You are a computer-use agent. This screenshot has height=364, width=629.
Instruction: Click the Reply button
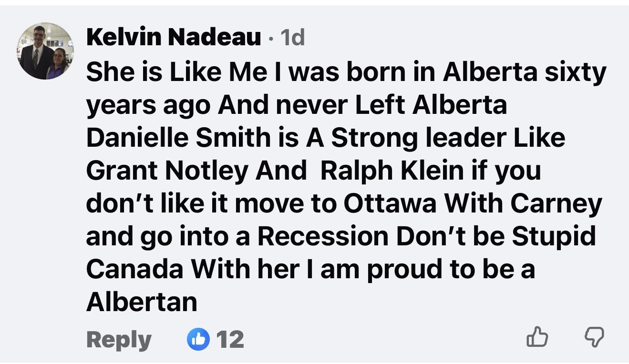tap(119, 339)
